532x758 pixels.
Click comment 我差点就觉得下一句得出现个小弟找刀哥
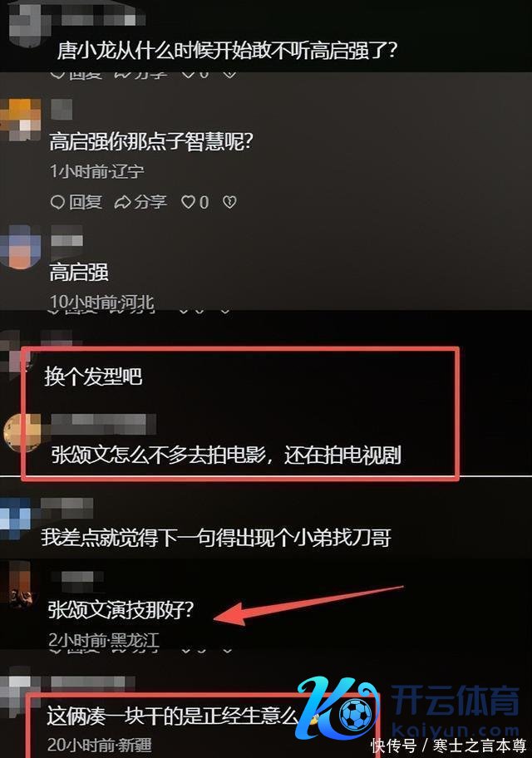pyautogui.click(x=216, y=538)
